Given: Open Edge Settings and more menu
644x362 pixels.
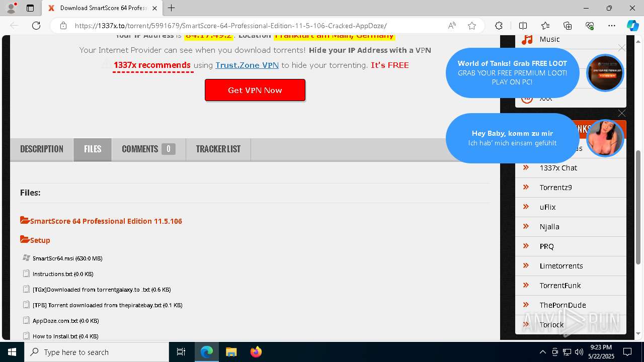Looking at the screenshot, I should coord(612,26).
